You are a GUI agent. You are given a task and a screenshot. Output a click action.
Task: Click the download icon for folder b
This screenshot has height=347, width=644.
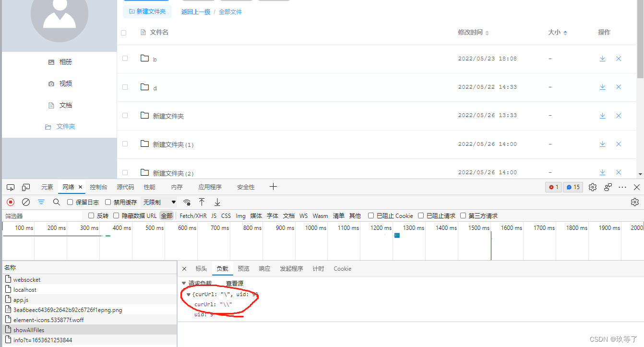coord(603,58)
